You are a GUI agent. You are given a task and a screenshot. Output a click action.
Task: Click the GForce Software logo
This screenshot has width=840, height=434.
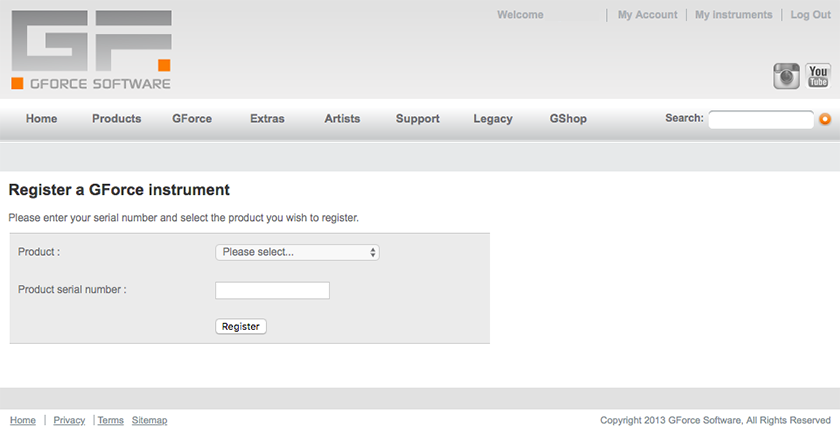pos(91,49)
